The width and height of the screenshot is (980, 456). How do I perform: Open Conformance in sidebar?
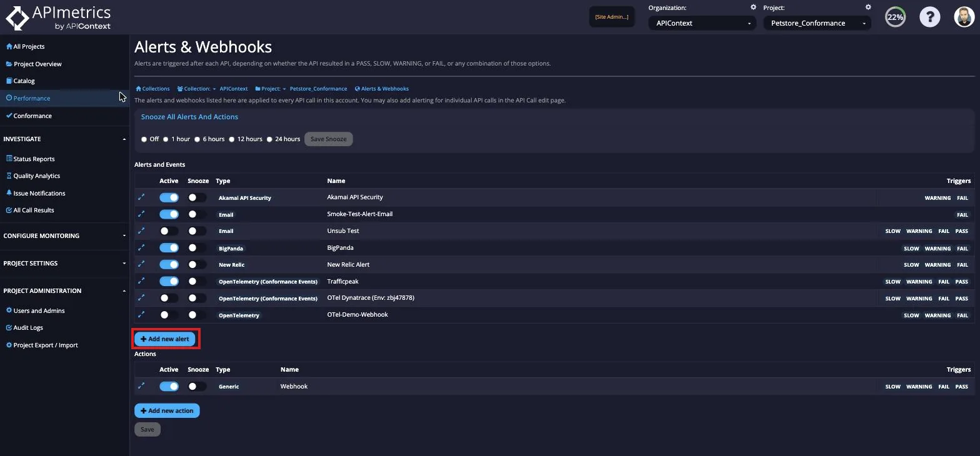point(29,116)
